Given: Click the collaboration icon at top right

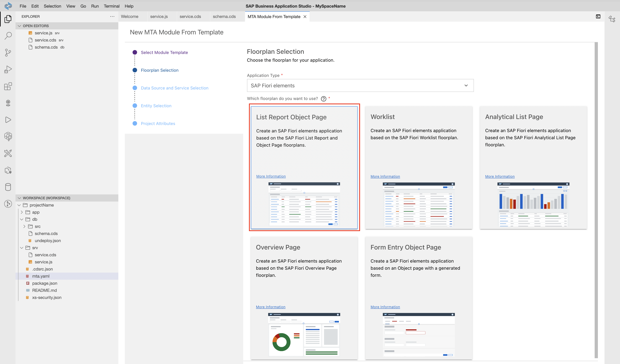Looking at the screenshot, I should (612, 19).
